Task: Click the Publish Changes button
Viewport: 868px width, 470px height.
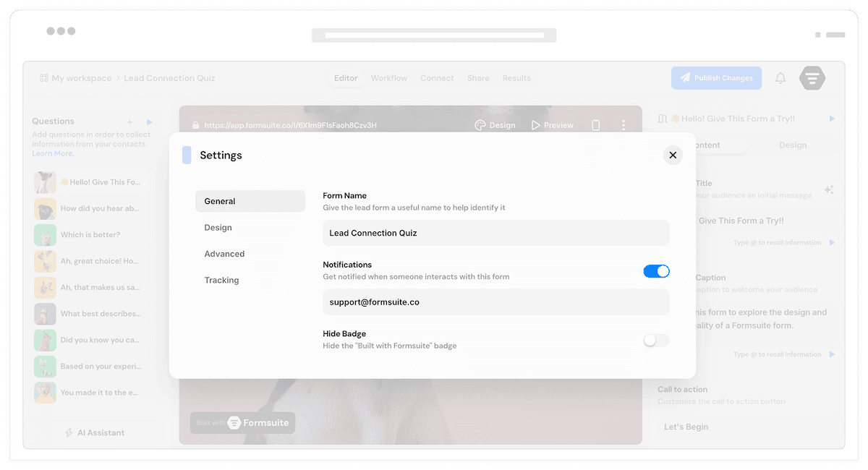Action: (x=716, y=78)
